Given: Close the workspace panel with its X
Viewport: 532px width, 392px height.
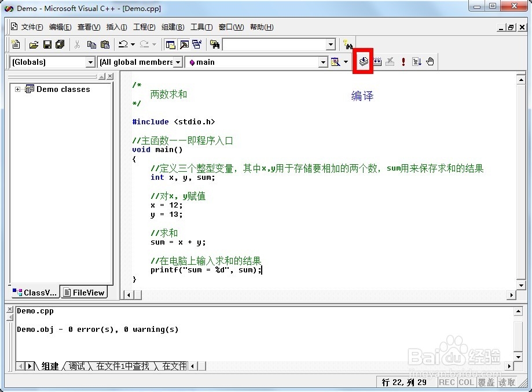Looking at the screenshot, I should (110, 76).
